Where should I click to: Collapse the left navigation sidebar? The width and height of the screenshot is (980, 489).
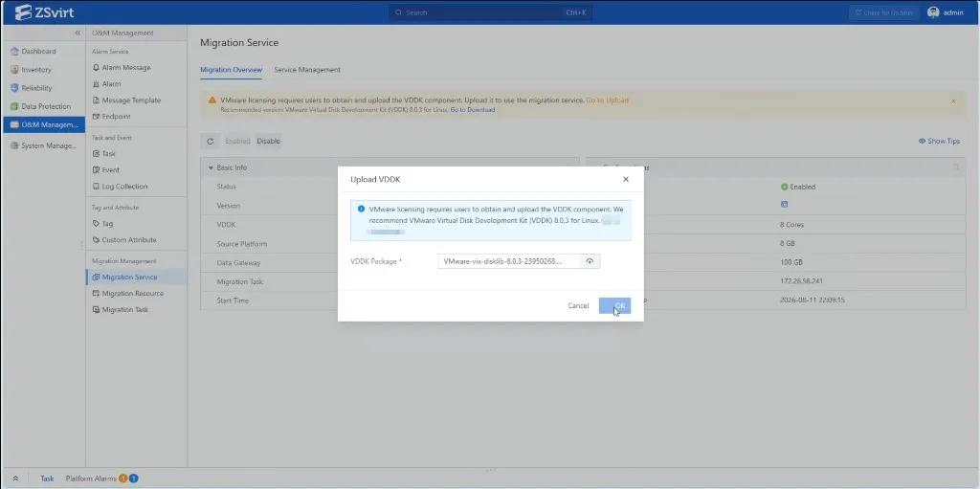point(78,33)
